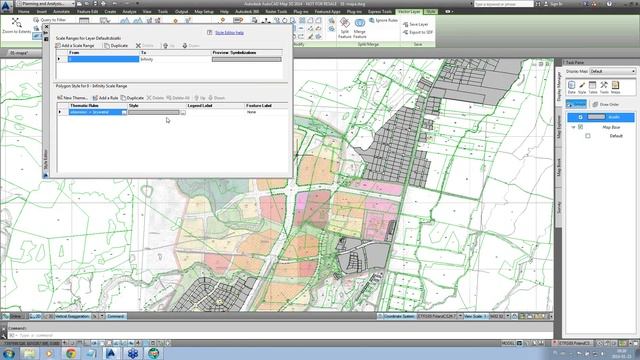Click the selected layer's gray style swatch
Viewport: 640px width, 360px height.
coord(596,117)
